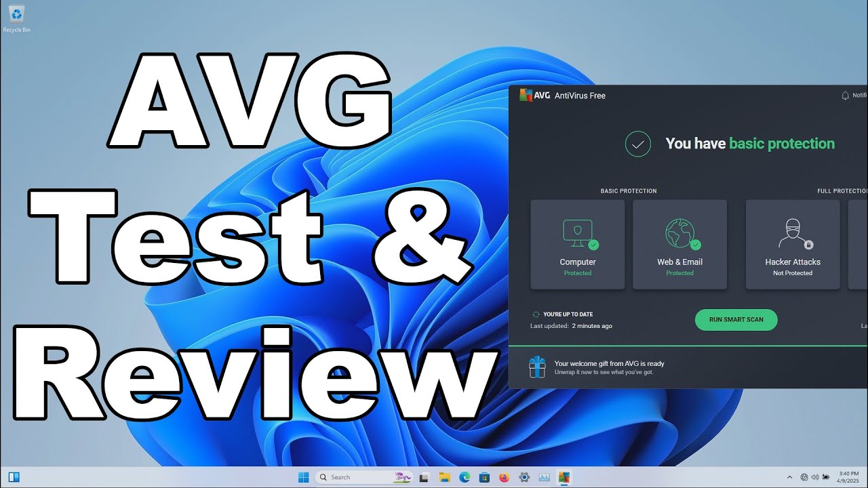Image resolution: width=868 pixels, height=488 pixels.
Task: Open AVG notifications bell
Action: coord(845,96)
